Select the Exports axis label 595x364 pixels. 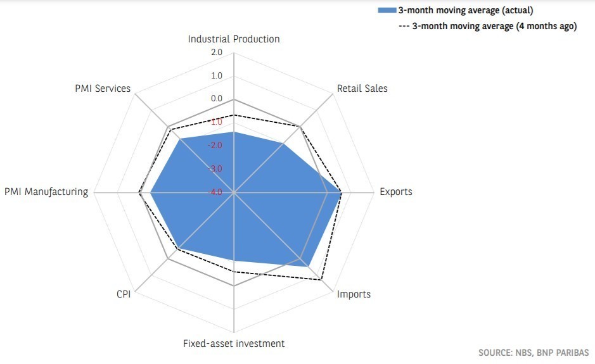coord(395,192)
